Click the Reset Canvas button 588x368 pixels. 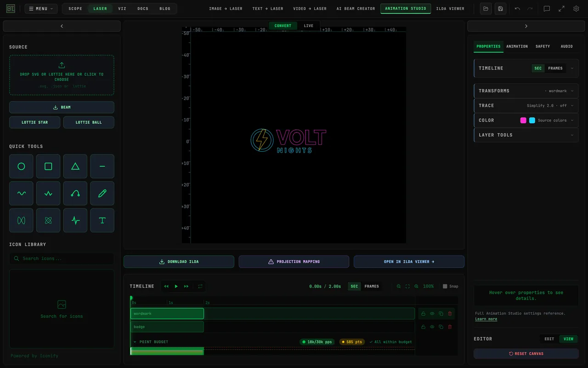click(526, 354)
